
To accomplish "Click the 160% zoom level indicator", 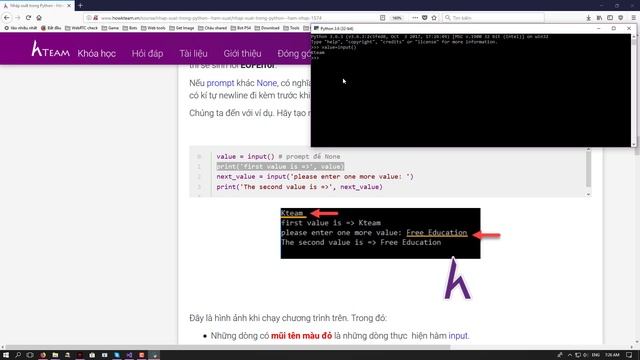I will tap(397, 18).
